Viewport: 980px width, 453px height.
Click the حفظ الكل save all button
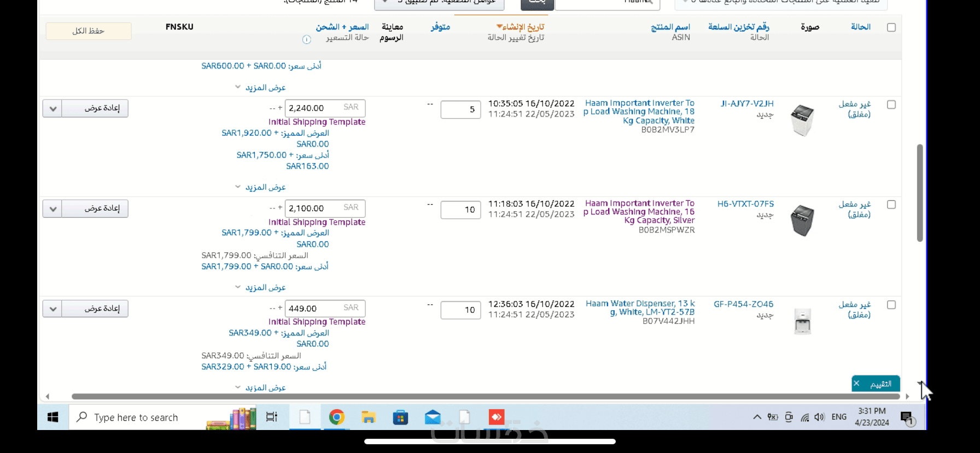89,31
